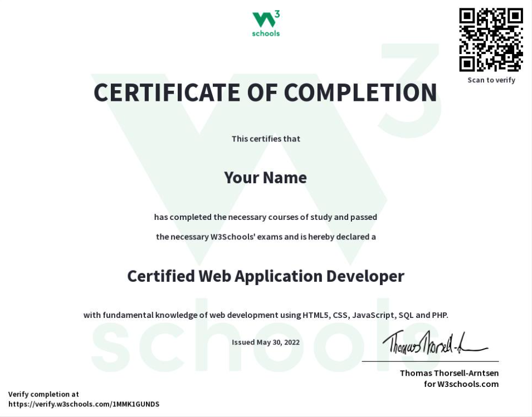This screenshot has width=532, height=417.
Task: Click the W3Schools logo at top
Action: click(x=266, y=24)
